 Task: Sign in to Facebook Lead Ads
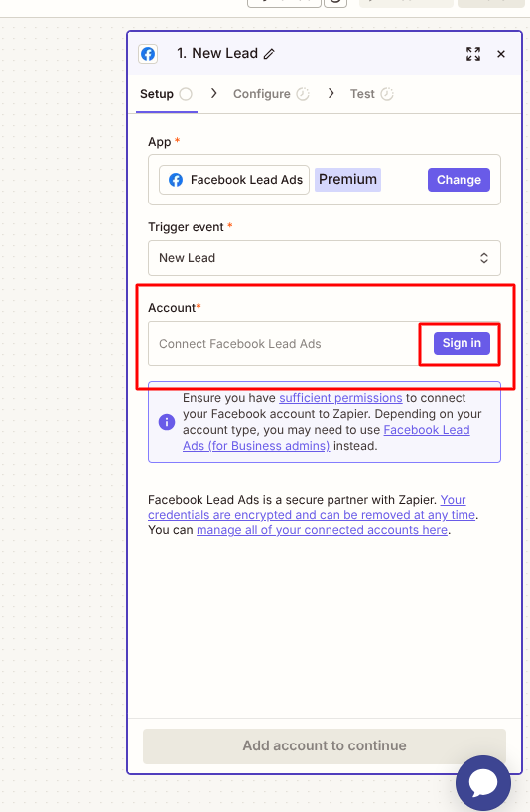[x=462, y=343]
